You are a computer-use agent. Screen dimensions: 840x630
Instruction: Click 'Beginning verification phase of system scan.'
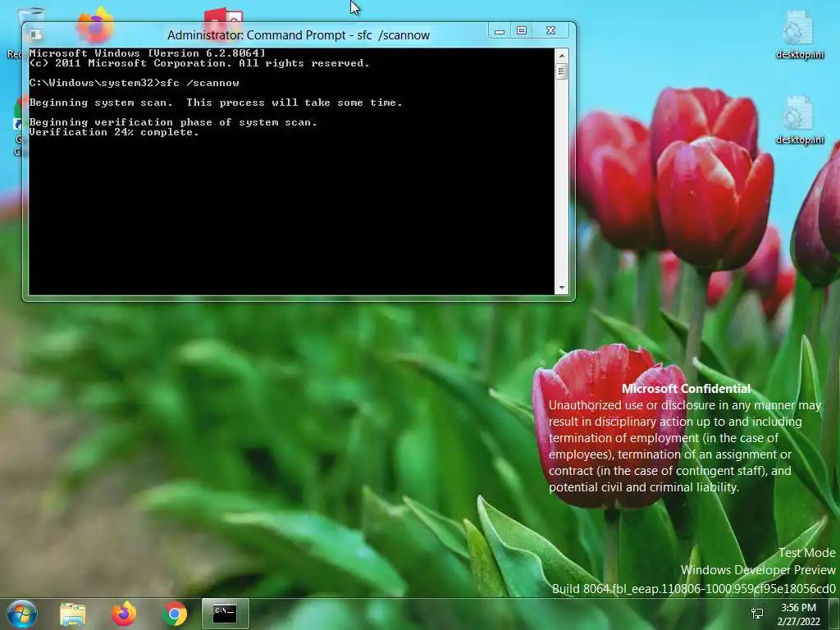[x=173, y=122]
